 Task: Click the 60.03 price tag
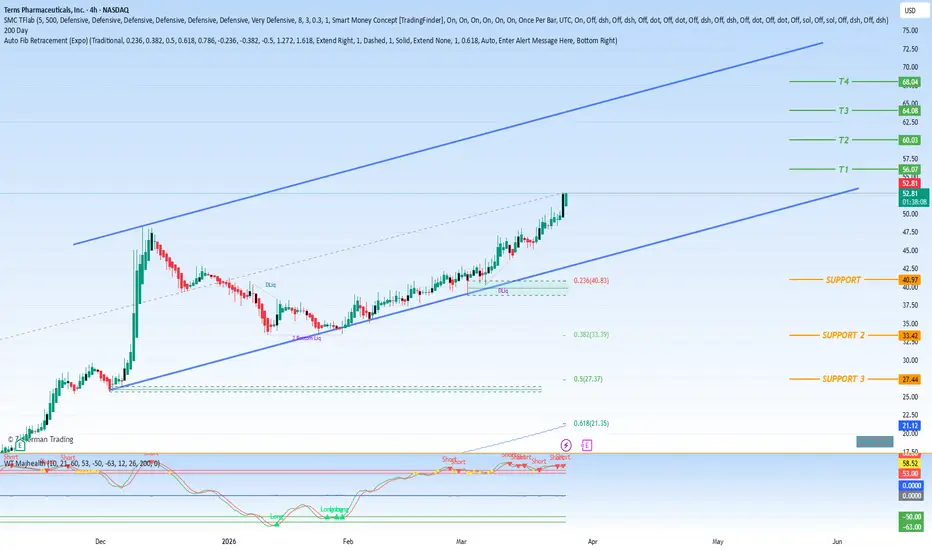(910, 140)
